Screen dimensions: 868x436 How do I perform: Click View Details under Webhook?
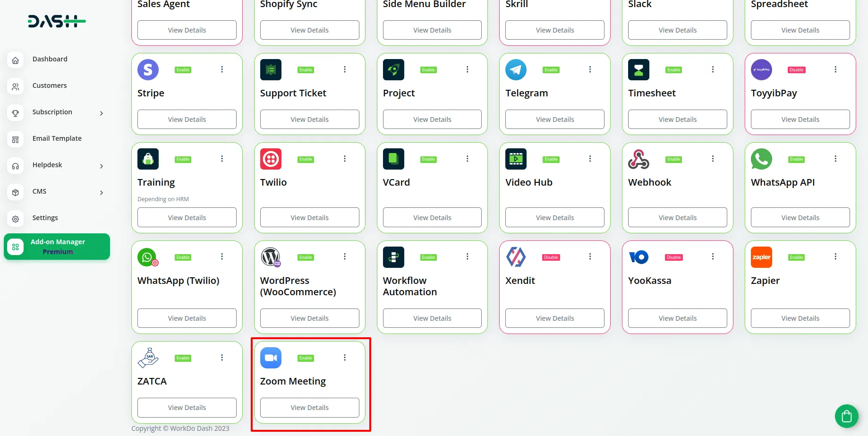pyautogui.click(x=678, y=218)
